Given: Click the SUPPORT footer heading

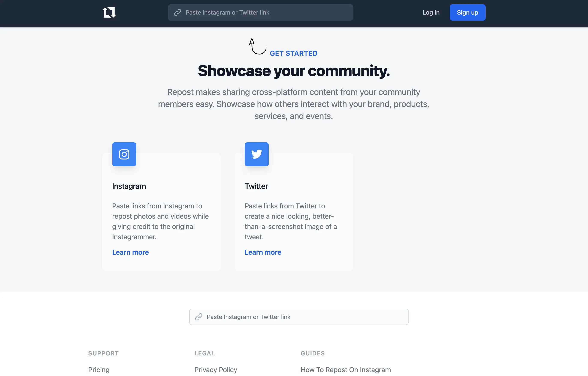Looking at the screenshot, I should tap(103, 353).
